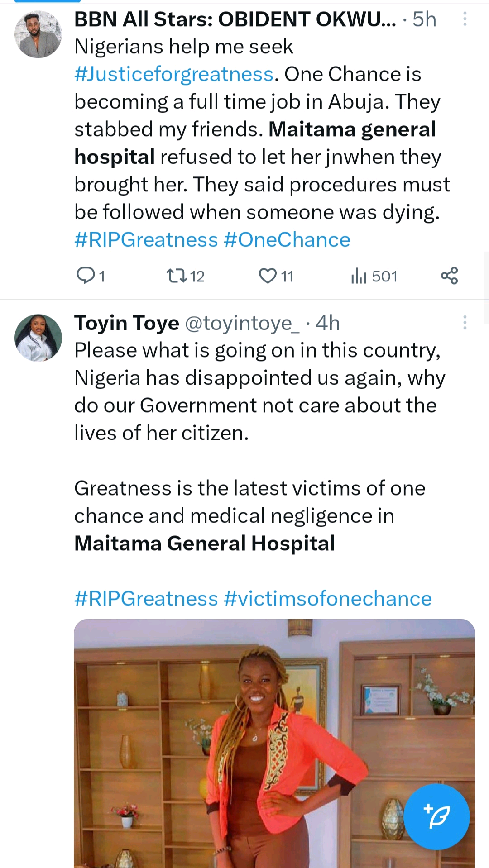Open the #victimsofonechance hashtag
The height and width of the screenshot is (868, 489).
click(328, 599)
